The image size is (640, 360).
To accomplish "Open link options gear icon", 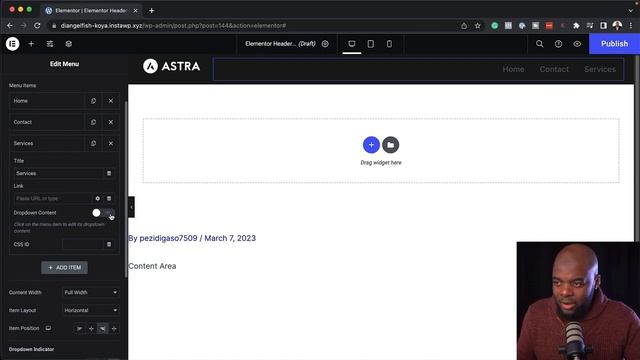I will pos(97,198).
